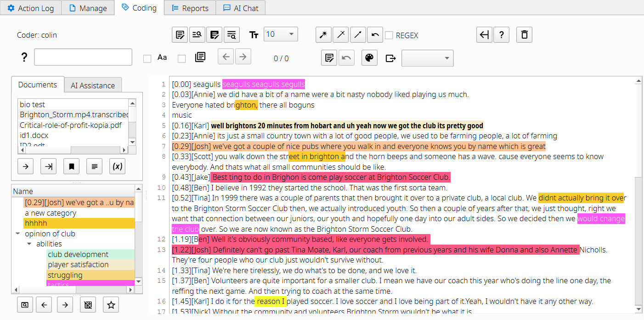Select the 'player satisfaction' code
Viewport: 644px width, 320px height.
tap(91, 264)
